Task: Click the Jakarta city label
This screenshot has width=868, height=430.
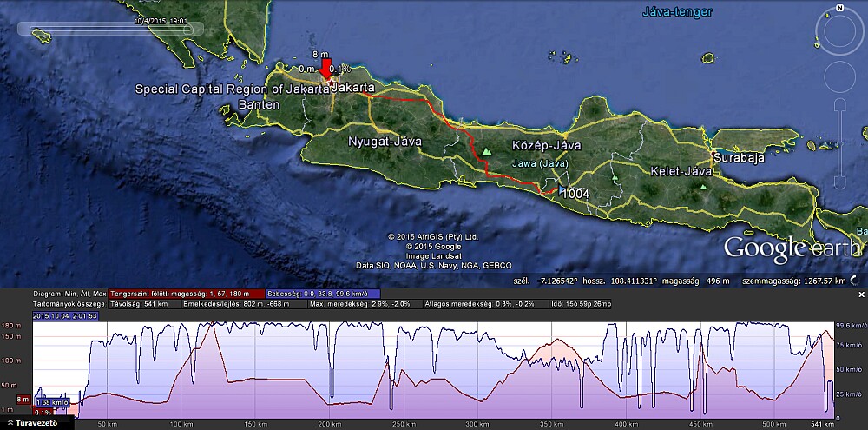Action: point(354,89)
